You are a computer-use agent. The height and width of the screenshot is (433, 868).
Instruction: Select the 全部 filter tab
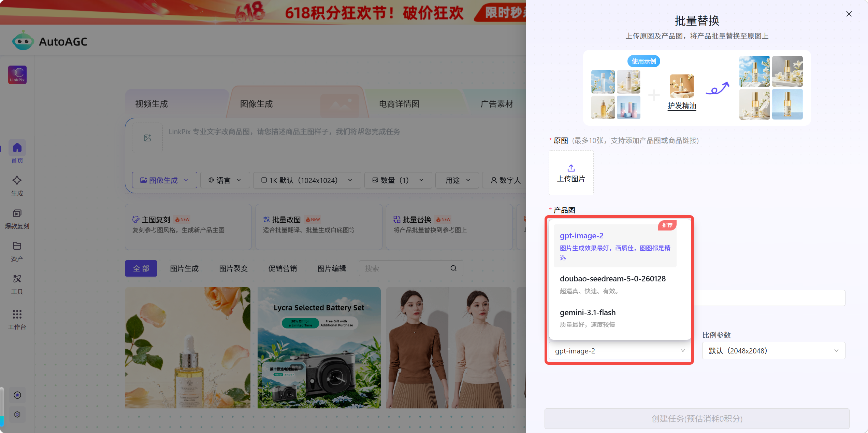(141, 268)
